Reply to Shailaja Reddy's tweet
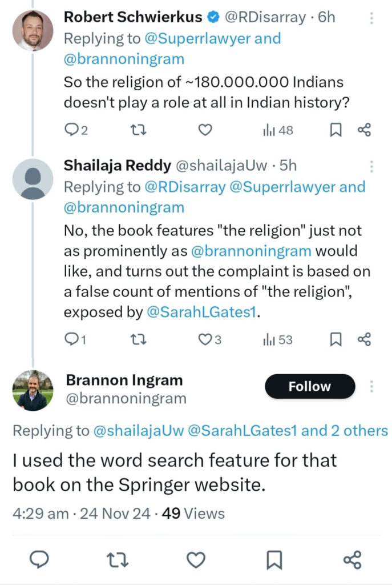 coord(70,340)
